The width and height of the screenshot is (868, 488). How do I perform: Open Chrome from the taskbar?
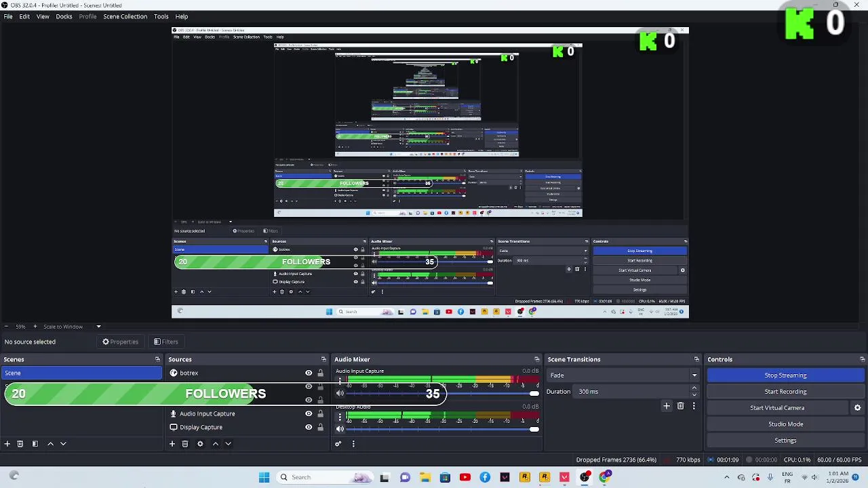[604, 478]
